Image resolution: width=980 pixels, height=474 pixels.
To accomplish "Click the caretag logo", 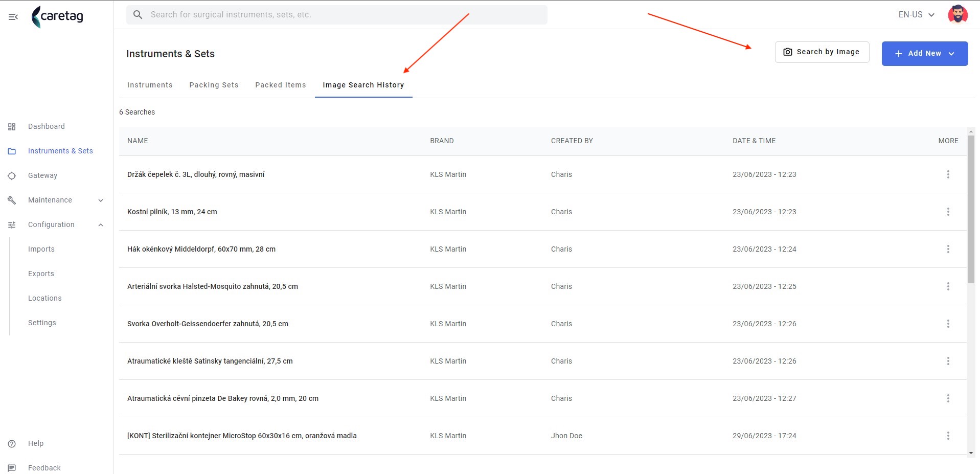I will click(57, 16).
